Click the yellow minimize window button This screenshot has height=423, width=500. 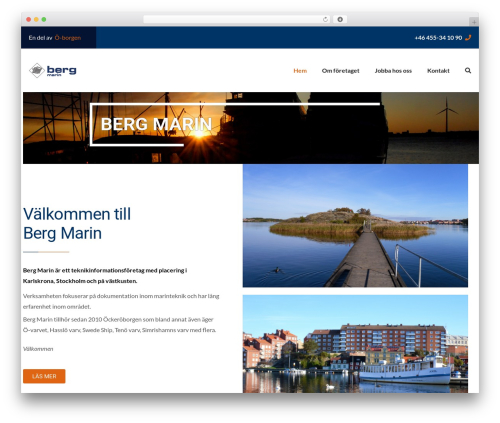tap(36, 19)
